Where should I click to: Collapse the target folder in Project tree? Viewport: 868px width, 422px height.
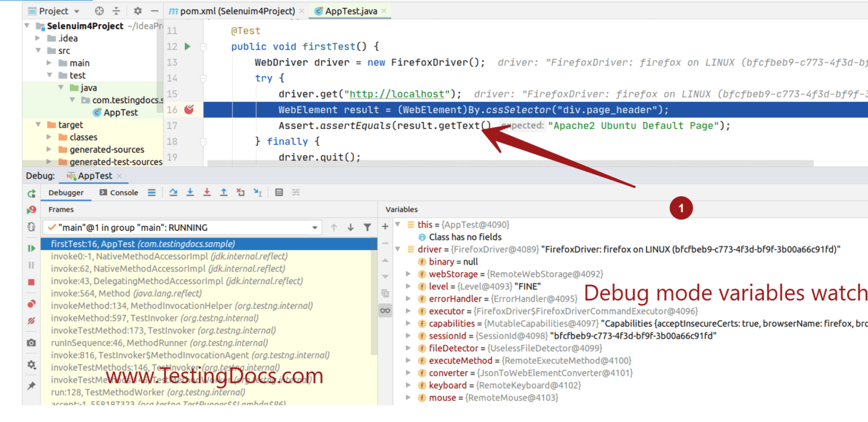38,124
